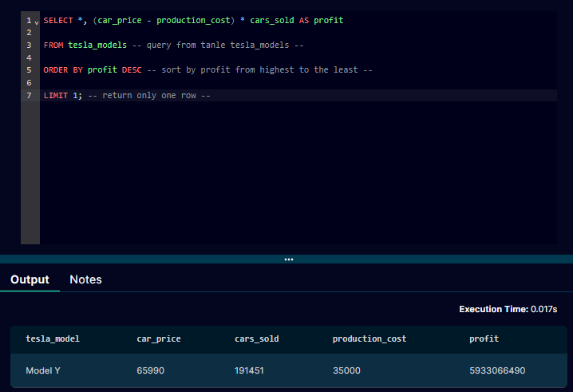Click the DESC keyword on line 5

coord(132,69)
